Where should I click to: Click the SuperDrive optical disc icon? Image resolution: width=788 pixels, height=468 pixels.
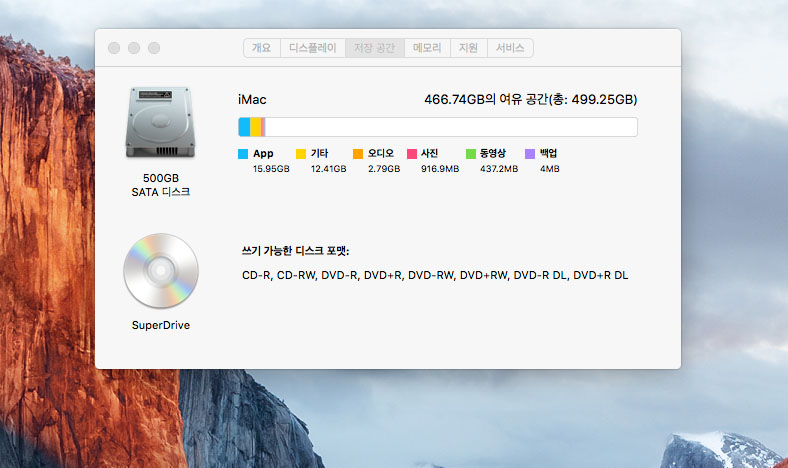[160, 271]
